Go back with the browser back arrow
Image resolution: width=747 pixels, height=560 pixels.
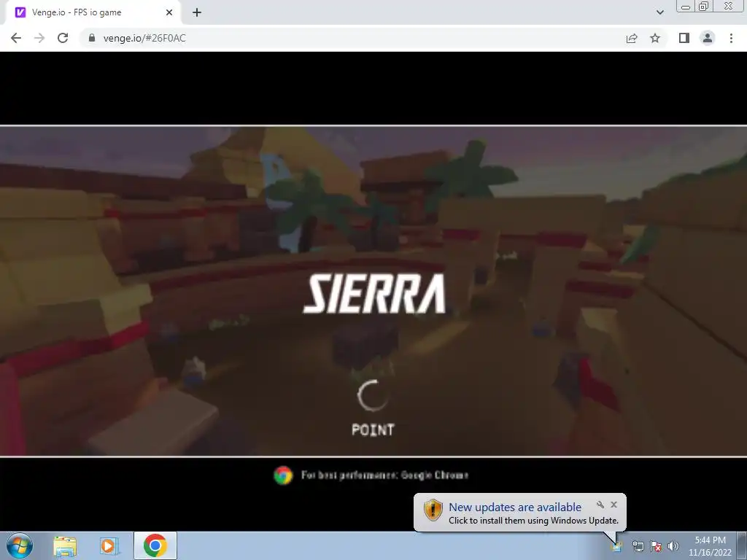(x=16, y=38)
